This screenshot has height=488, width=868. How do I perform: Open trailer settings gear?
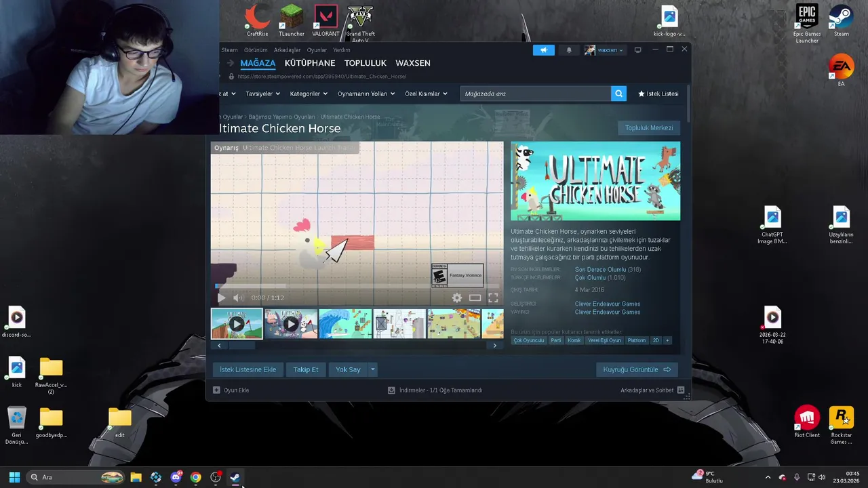[x=457, y=298]
